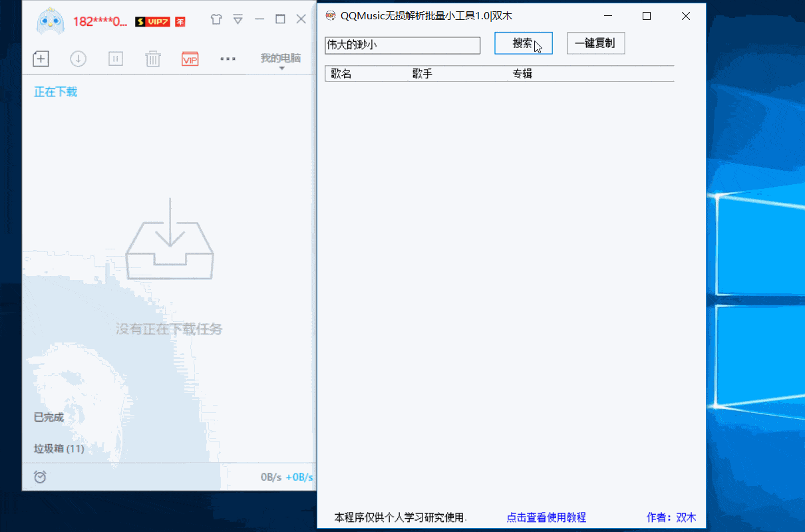Maximize the download manager window
The height and width of the screenshot is (532, 805).
280,20
